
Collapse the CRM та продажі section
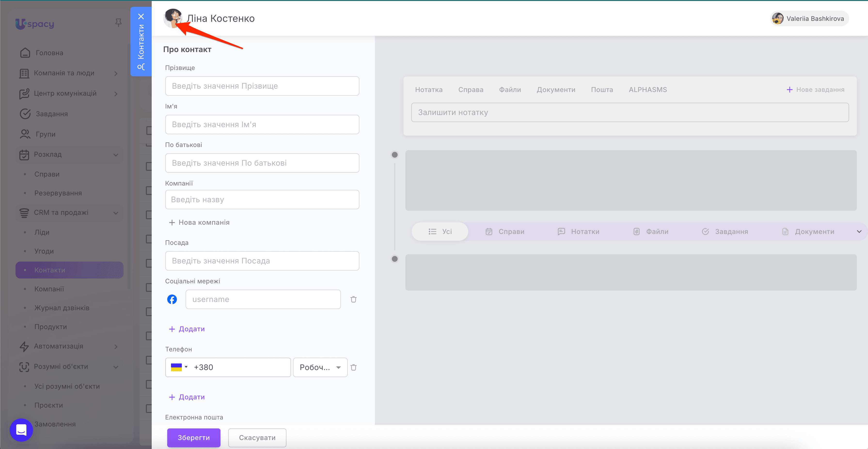tap(116, 213)
